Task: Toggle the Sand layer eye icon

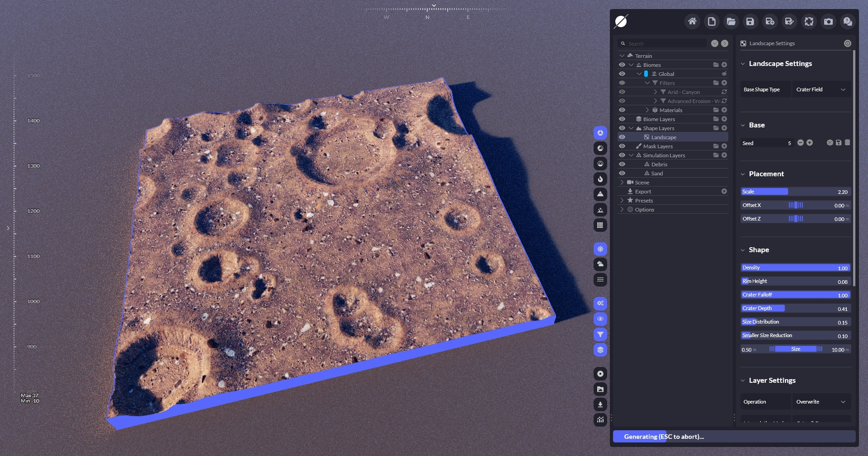Action: pos(622,174)
